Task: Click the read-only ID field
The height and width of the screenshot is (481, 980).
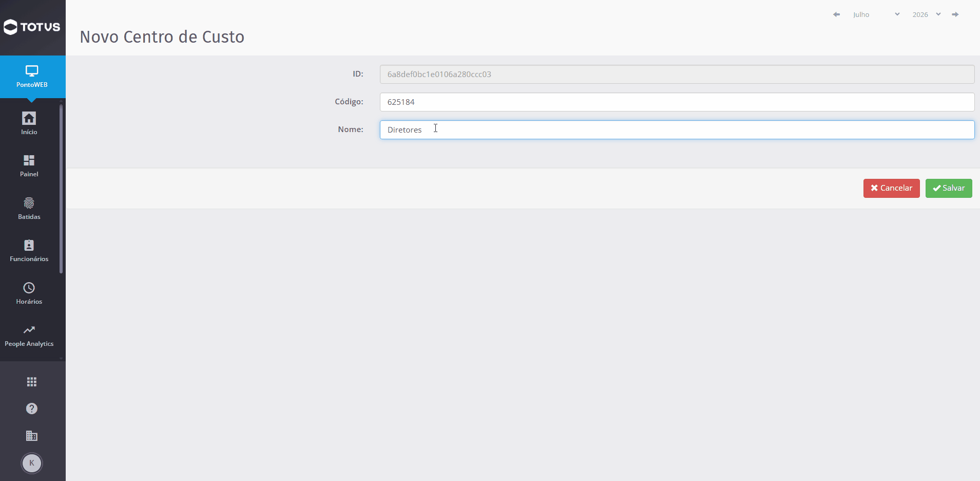Action: (x=677, y=74)
